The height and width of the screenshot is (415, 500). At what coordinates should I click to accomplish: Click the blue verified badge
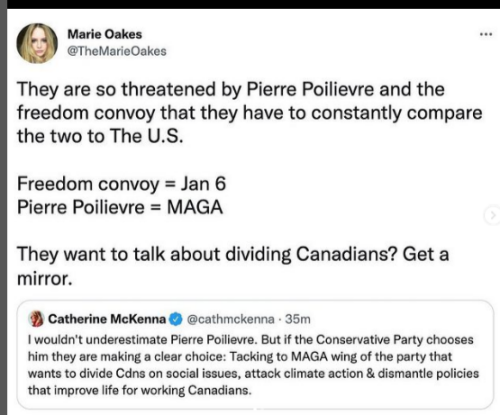click(x=176, y=319)
